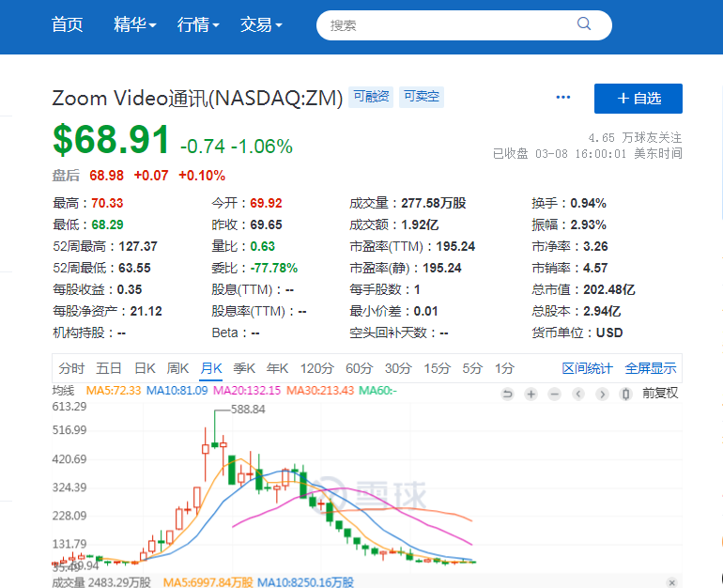Open the three-dot more options menu
723x588 pixels.
coord(563,98)
